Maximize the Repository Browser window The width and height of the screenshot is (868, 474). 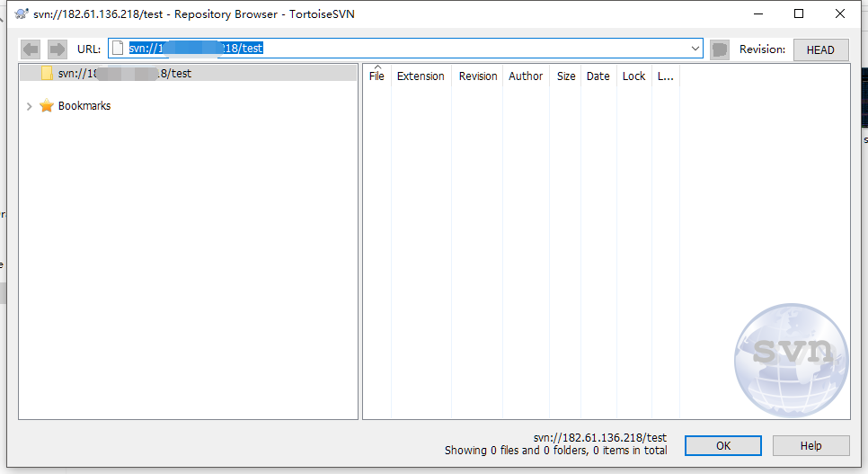point(799,13)
